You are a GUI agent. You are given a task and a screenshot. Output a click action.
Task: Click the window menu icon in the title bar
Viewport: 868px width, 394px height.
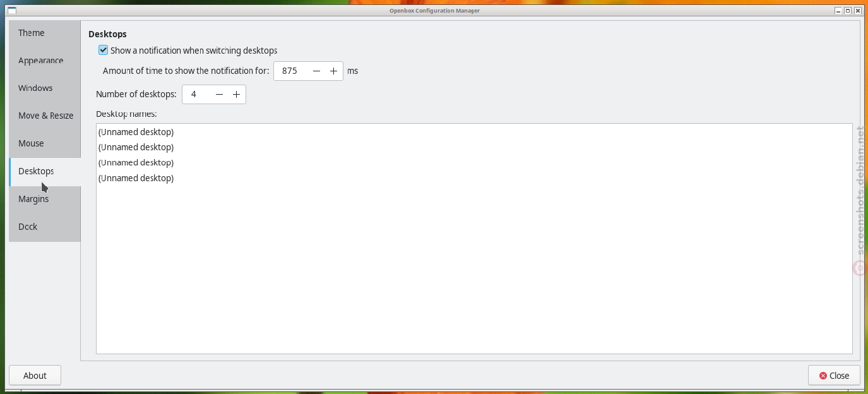(x=11, y=11)
